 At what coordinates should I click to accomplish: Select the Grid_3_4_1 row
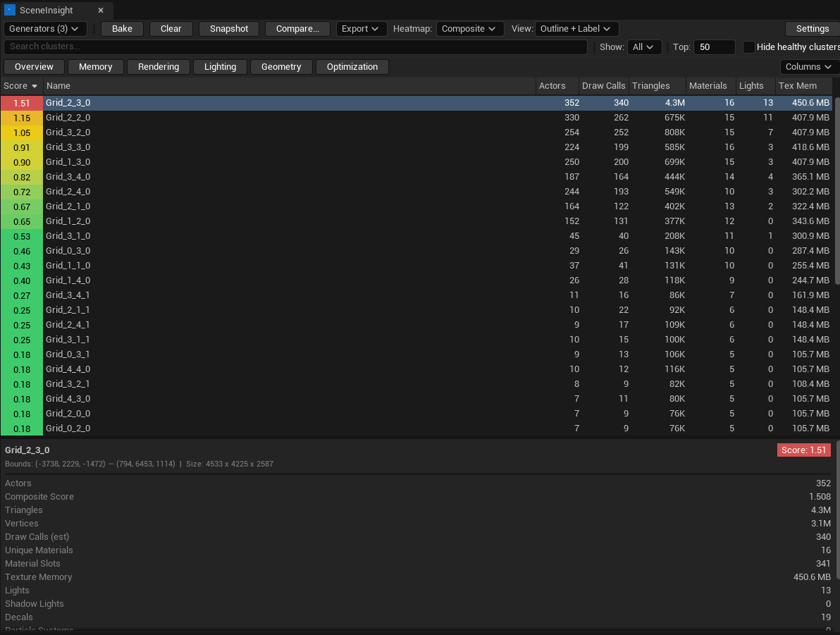[416, 295]
